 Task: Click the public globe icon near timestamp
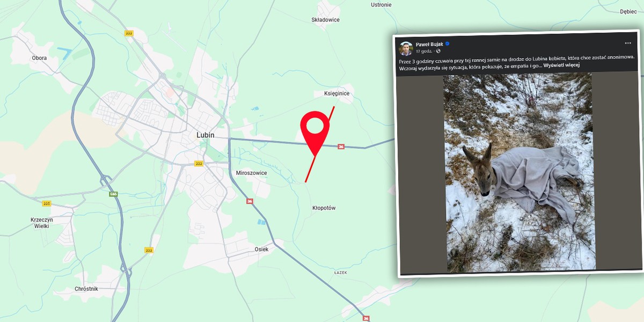pyautogui.click(x=438, y=51)
